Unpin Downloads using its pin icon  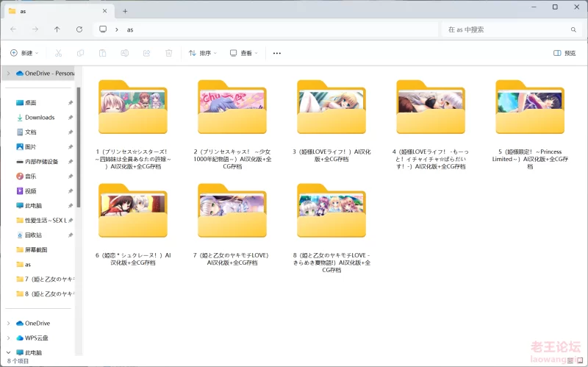click(70, 118)
